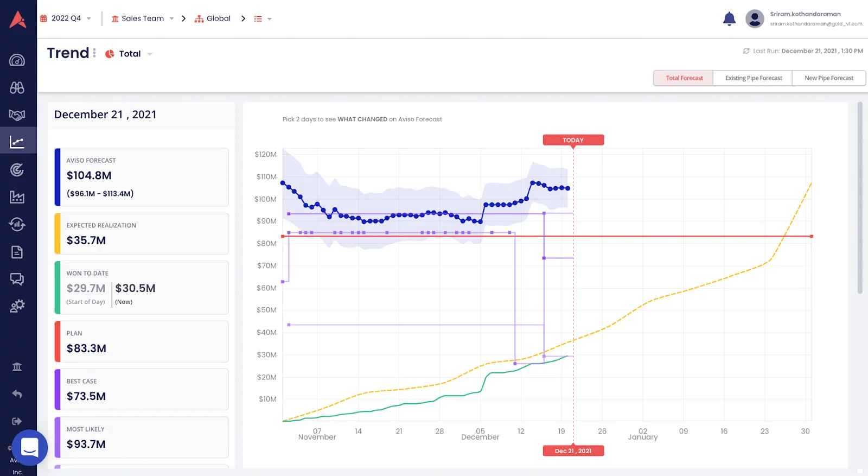Click the December 21, 2021 panel heading
Image resolution: width=868 pixels, height=476 pixels.
105,115
